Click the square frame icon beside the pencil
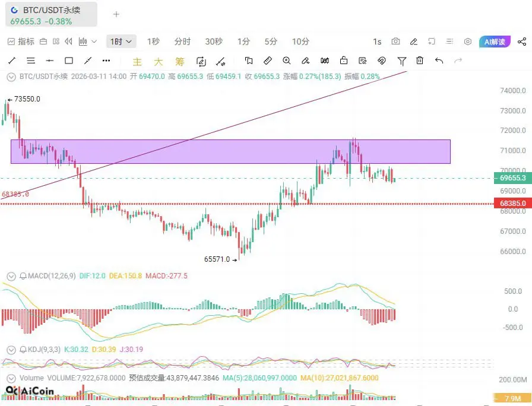Screen dimensions: 532x406 click(432, 42)
